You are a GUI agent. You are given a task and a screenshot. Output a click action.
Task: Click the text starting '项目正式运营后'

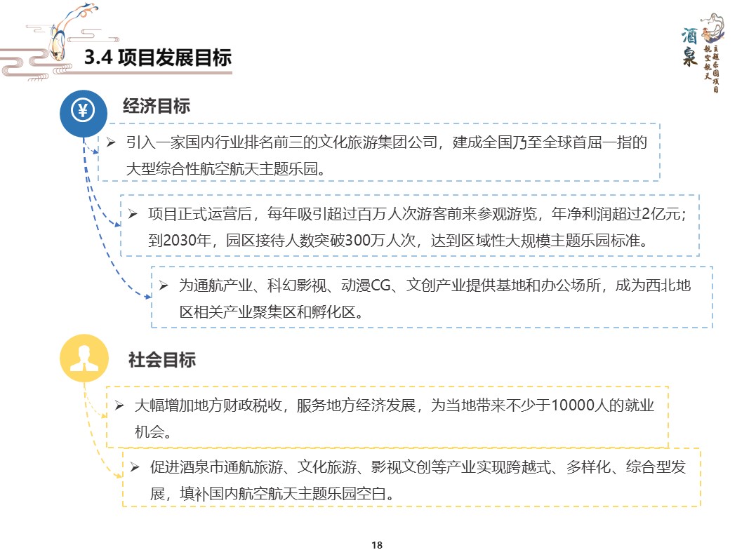pos(418,213)
